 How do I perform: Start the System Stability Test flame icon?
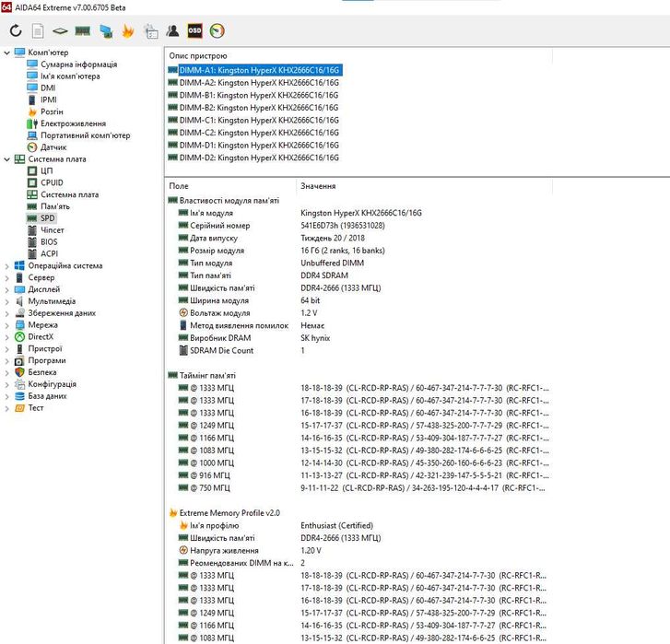click(128, 30)
